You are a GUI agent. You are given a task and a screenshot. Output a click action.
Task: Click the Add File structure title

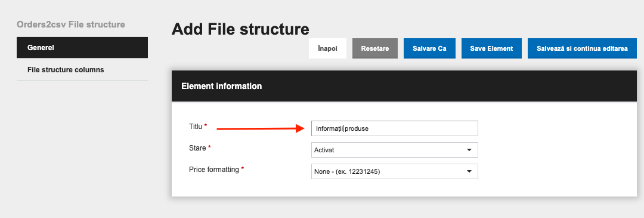[240, 30]
